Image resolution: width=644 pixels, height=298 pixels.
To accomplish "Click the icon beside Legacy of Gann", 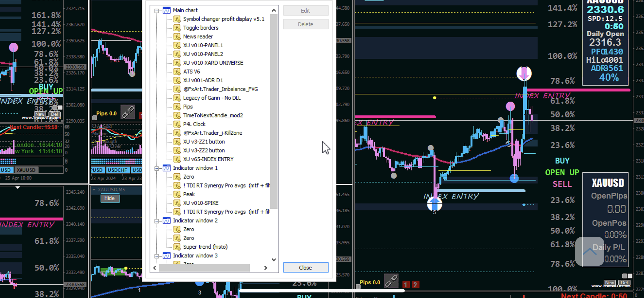I will pyautogui.click(x=177, y=98).
